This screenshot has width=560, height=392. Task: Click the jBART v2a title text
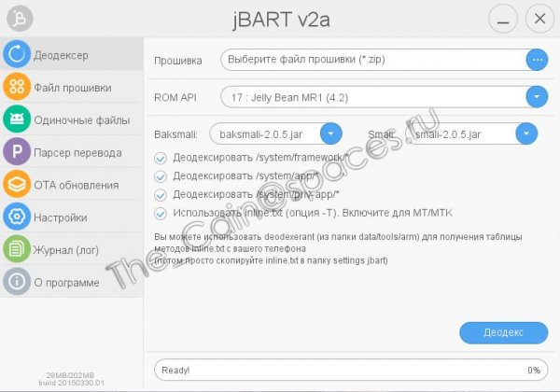[x=281, y=20]
